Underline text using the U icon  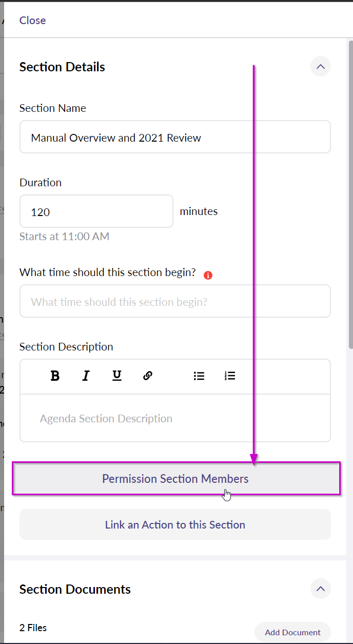[117, 376]
